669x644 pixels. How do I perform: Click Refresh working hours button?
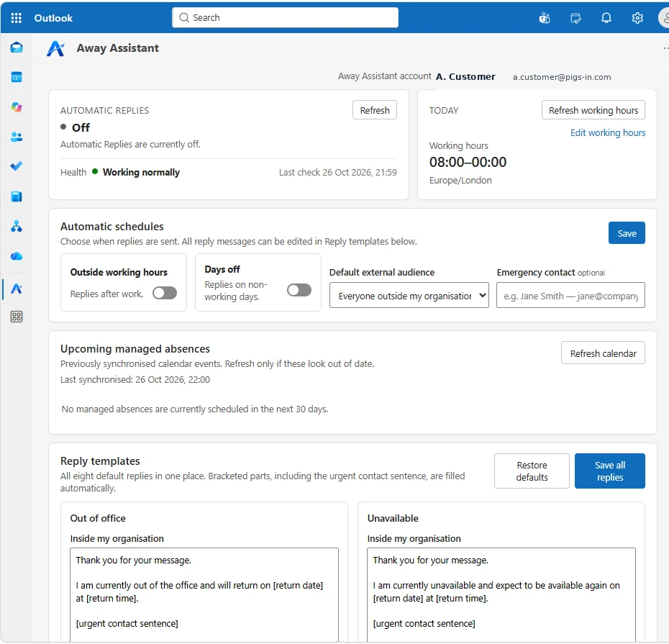[x=593, y=110]
